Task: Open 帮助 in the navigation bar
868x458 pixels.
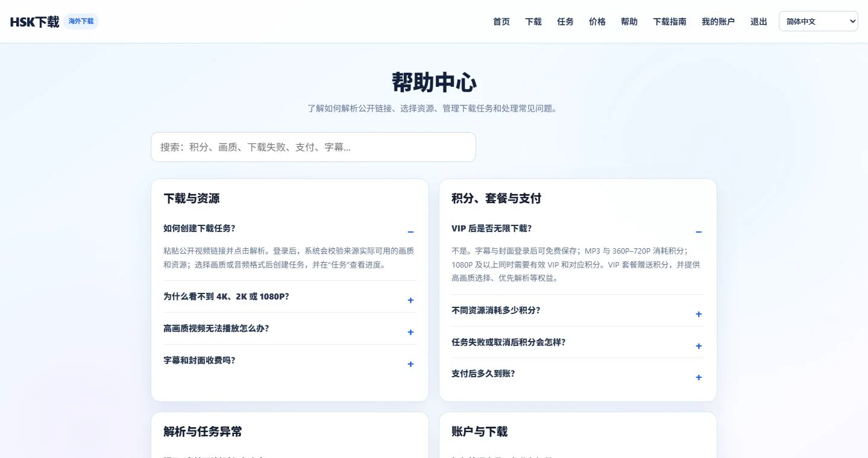Action: 629,22
